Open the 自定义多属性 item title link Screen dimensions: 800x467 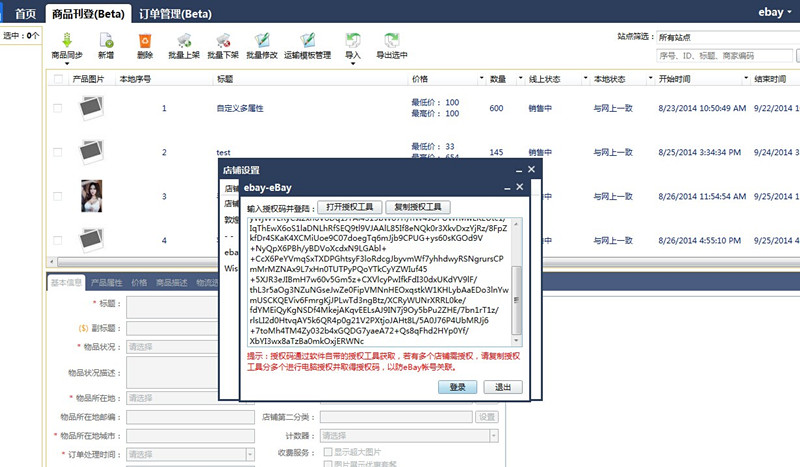click(x=240, y=108)
